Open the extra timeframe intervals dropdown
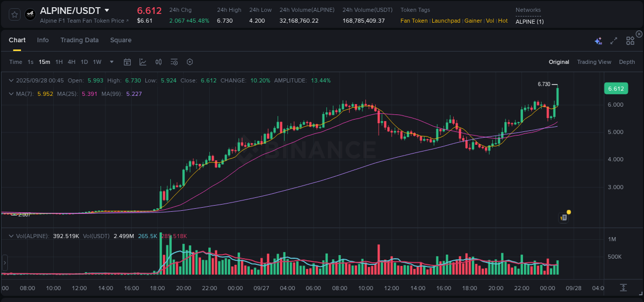 coord(111,62)
